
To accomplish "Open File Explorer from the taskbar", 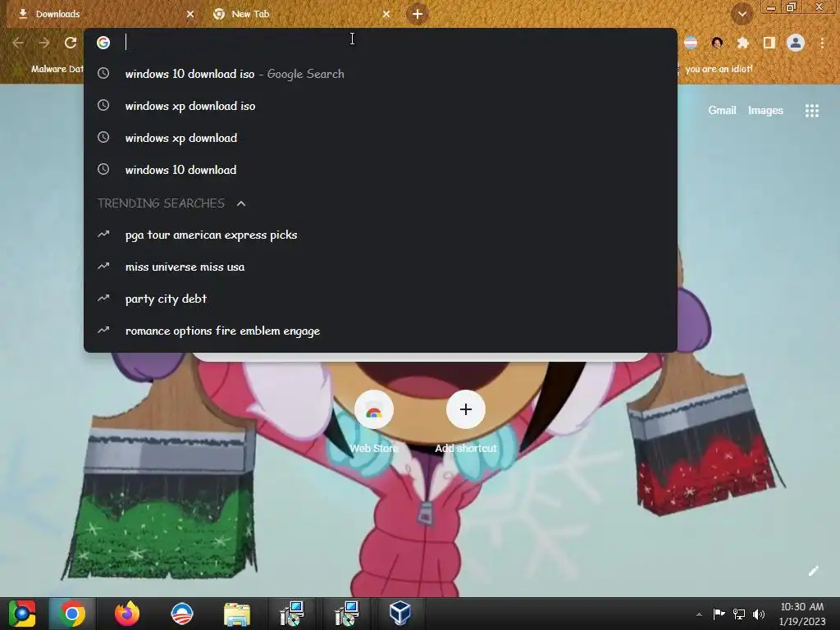I will [236, 614].
